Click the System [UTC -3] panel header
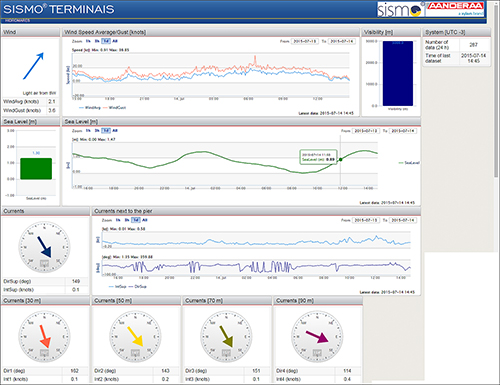Image resolution: width=500 pixels, height=385 pixels. point(456,32)
